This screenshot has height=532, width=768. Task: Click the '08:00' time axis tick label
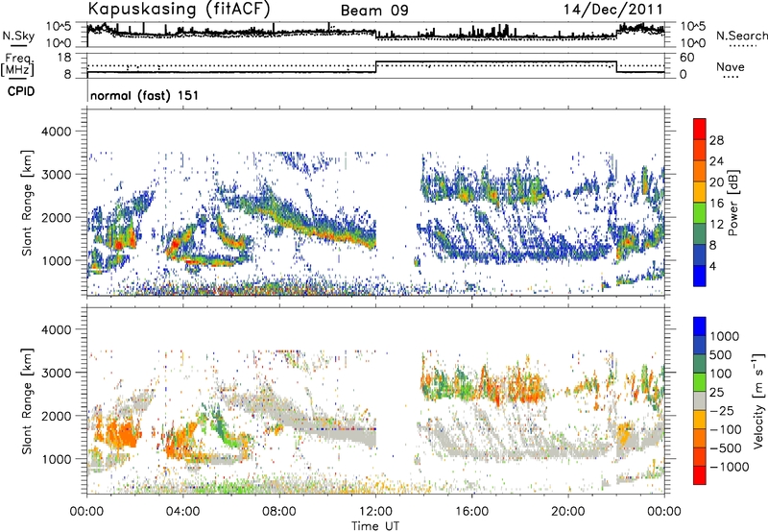tap(279, 512)
